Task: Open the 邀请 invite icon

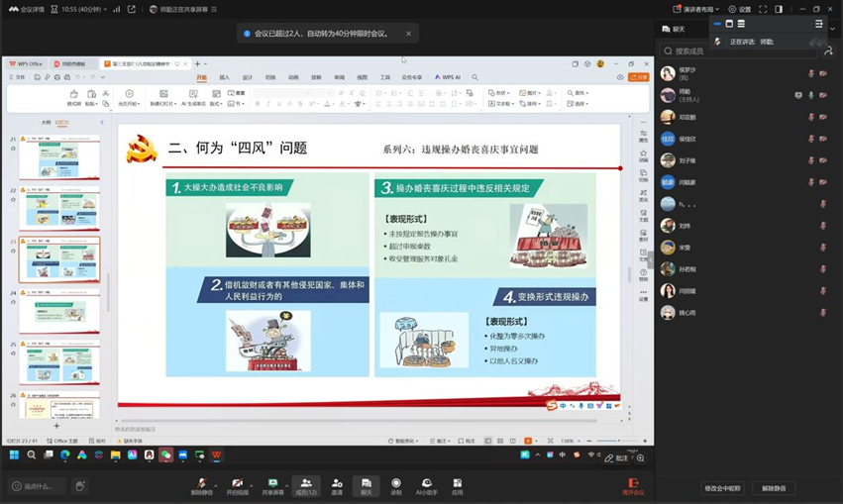Action: click(337, 482)
